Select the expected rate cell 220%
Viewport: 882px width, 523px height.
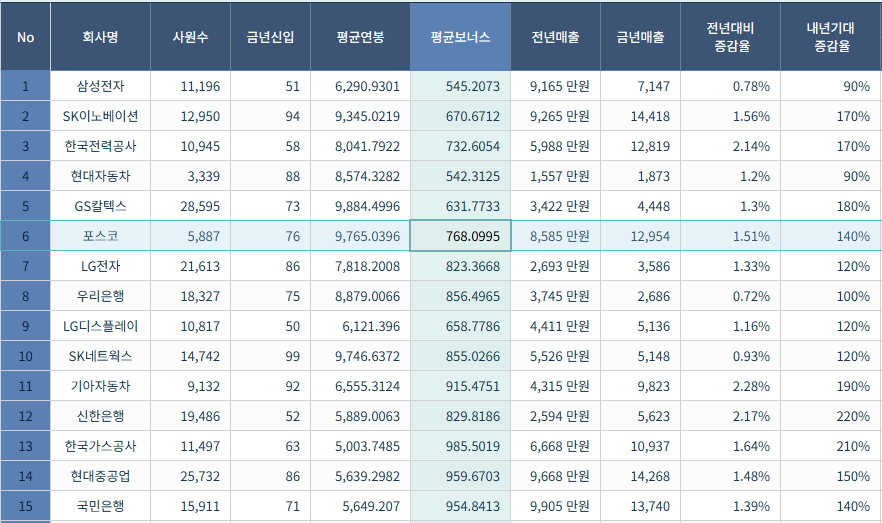[x=831, y=416]
